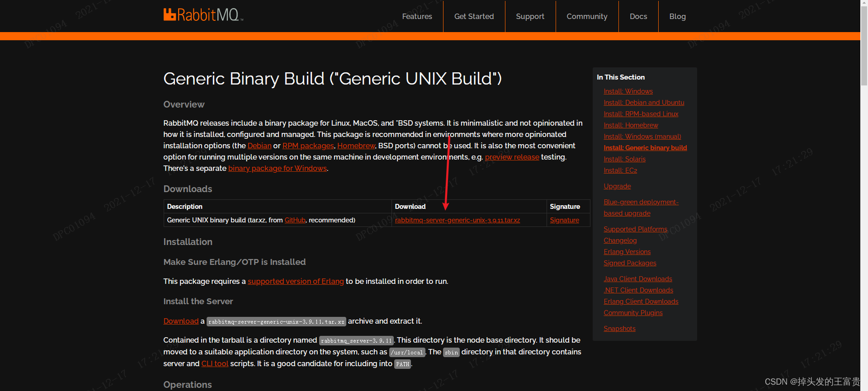Open the Docs menu item

638,16
